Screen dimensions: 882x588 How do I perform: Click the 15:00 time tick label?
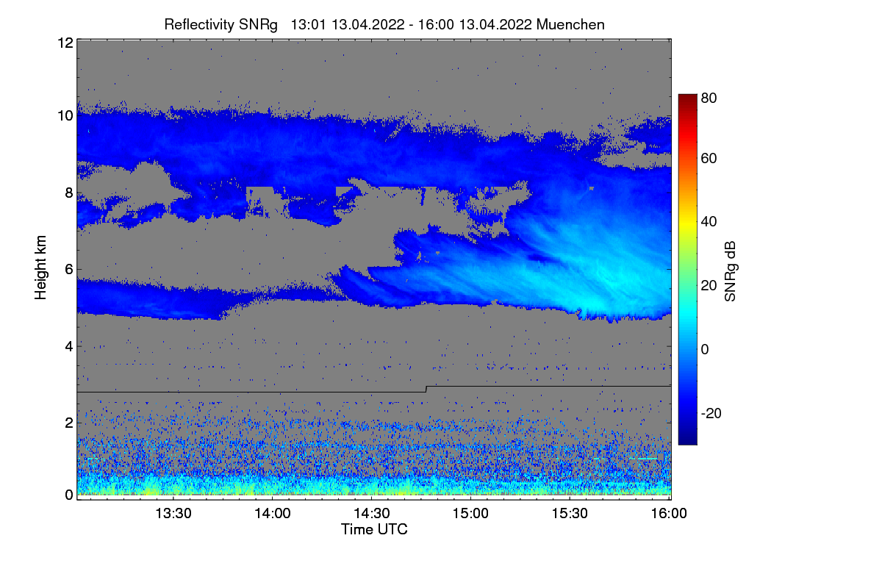(471, 514)
